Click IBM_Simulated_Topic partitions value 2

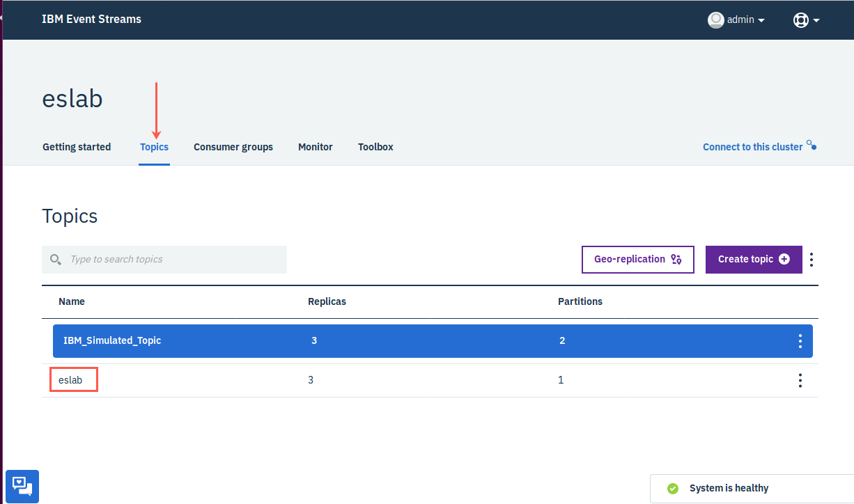[x=562, y=340]
